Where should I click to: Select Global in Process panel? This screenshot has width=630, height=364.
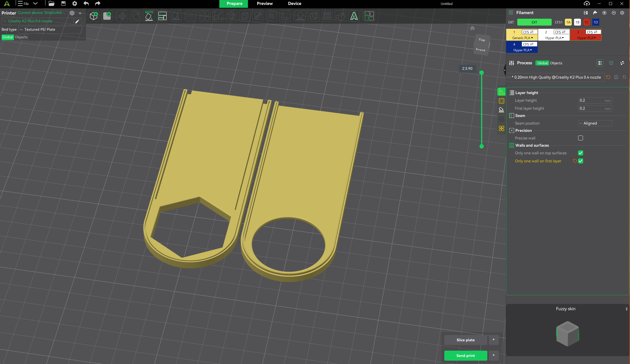pyautogui.click(x=542, y=63)
